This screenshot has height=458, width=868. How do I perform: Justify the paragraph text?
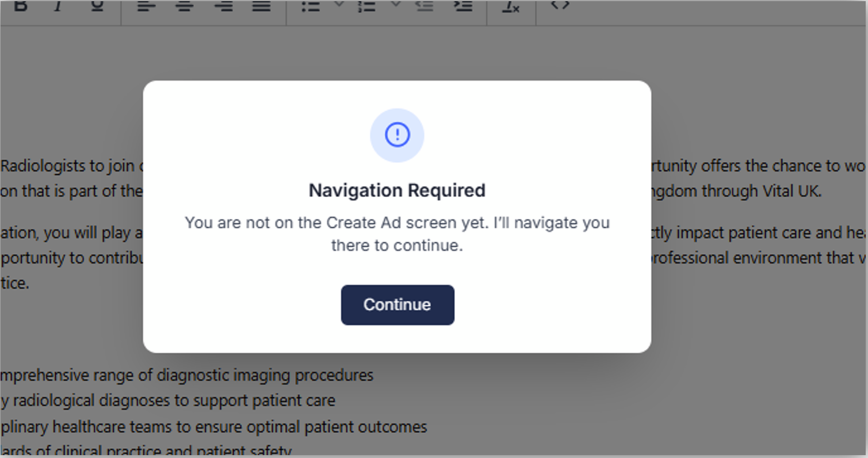[x=262, y=6]
